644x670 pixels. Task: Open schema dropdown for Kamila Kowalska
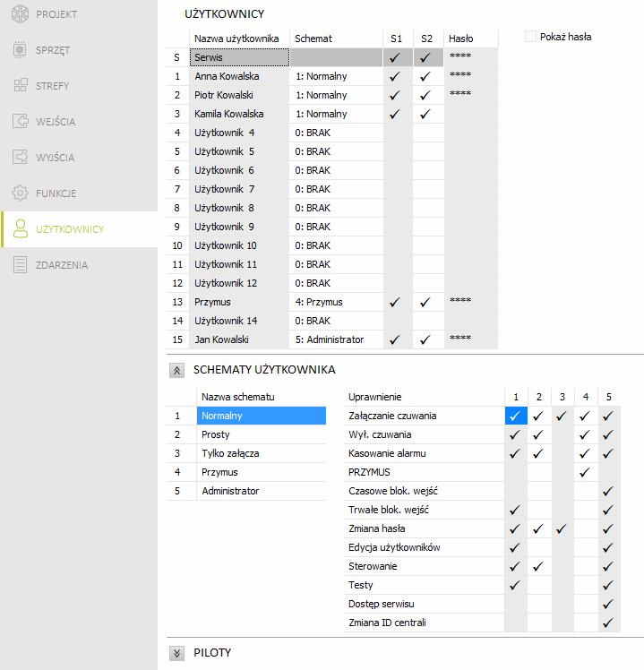tap(336, 114)
